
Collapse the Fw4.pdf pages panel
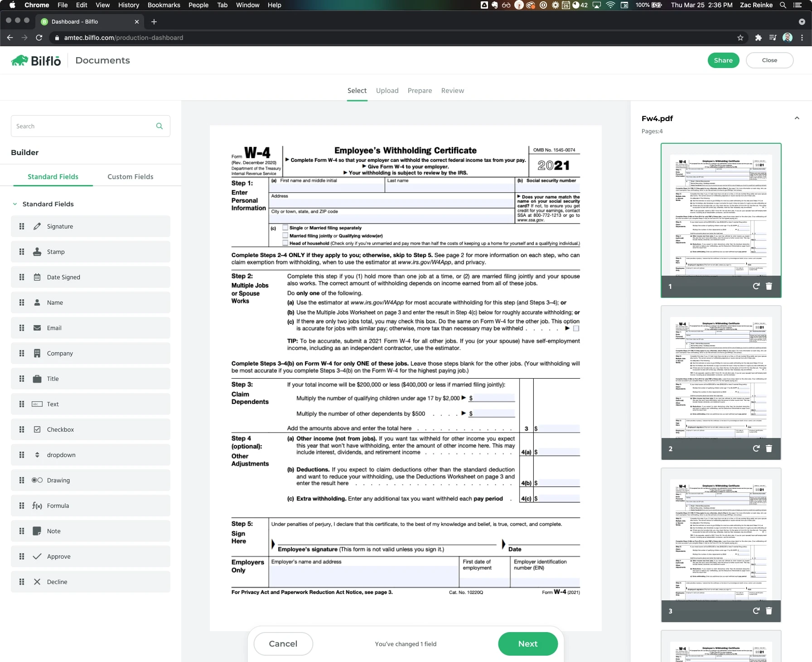coord(797,118)
